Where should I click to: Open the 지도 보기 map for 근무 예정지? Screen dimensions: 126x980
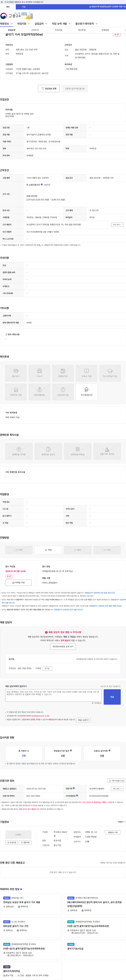click(x=117, y=224)
